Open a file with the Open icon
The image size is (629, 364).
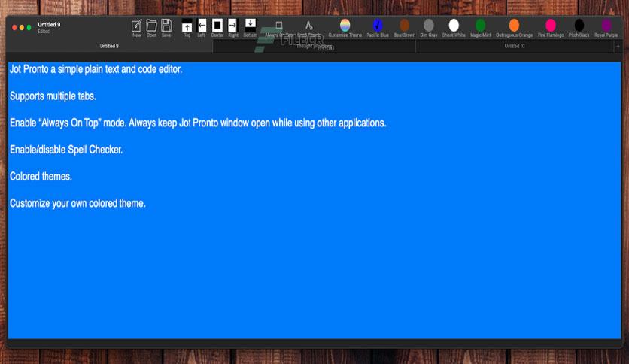click(151, 26)
